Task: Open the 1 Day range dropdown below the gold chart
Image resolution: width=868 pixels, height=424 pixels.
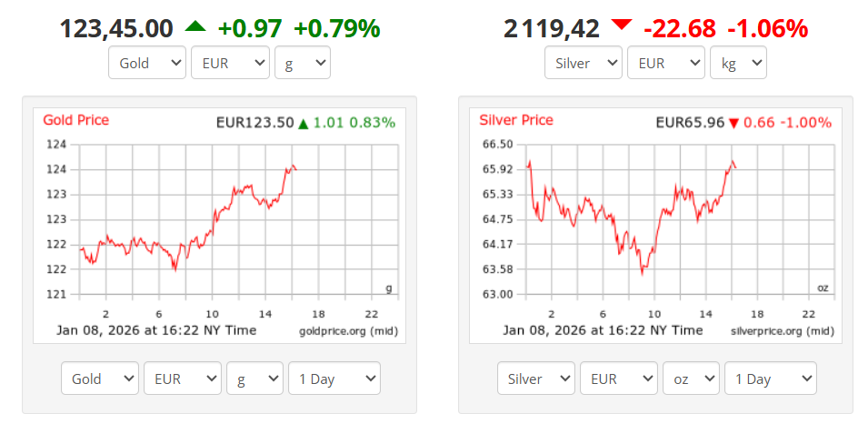Action: 334,379
